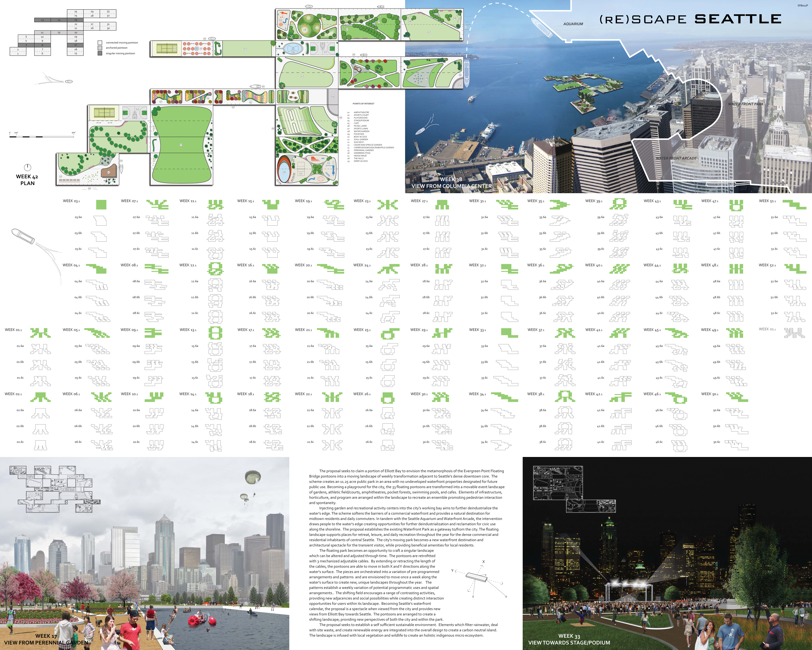Click the green WEEK 46.1 diagram

click(x=676, y=398)
